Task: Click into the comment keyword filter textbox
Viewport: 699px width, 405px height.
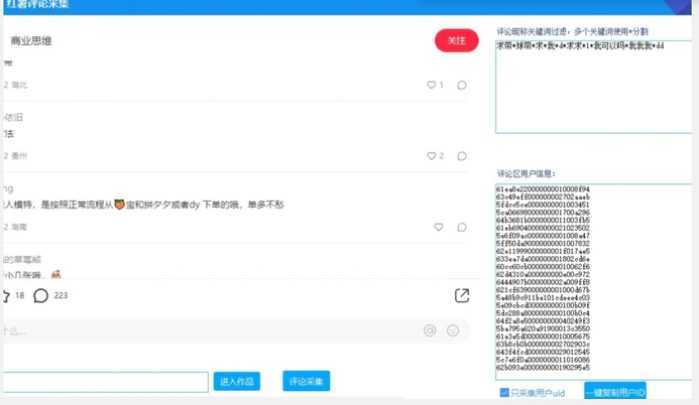Action: [x=594, y=87]
